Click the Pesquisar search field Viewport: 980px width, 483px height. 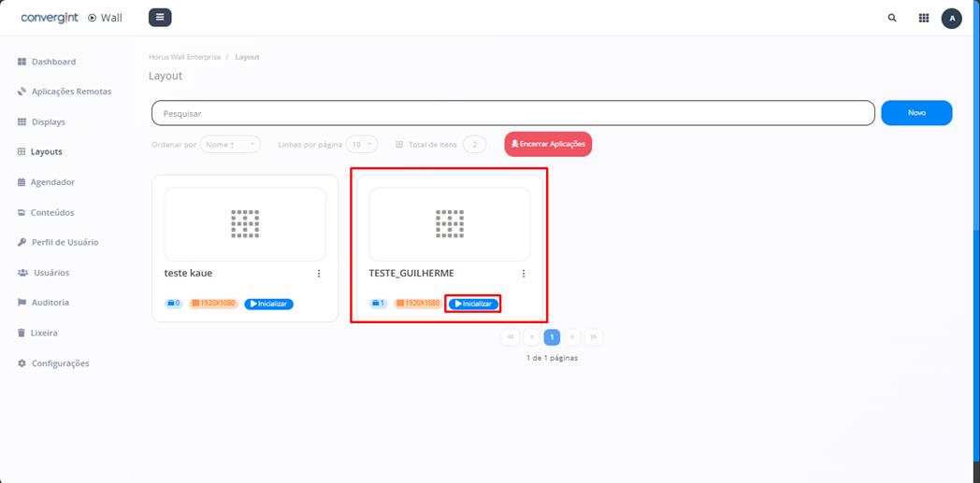click(512, 113)
